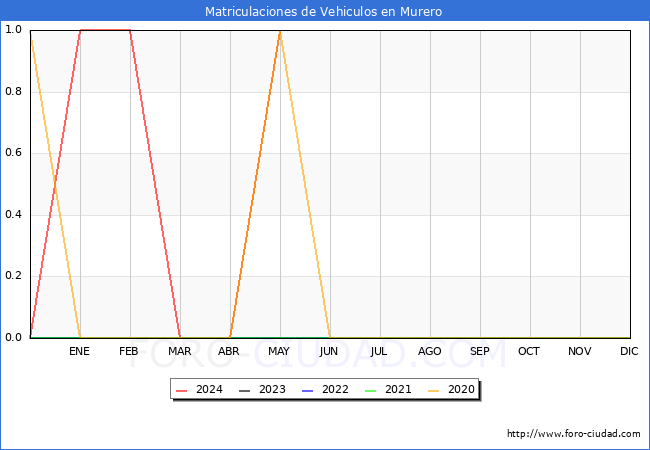Click the DIC month axis label

(x=629, y=351)
